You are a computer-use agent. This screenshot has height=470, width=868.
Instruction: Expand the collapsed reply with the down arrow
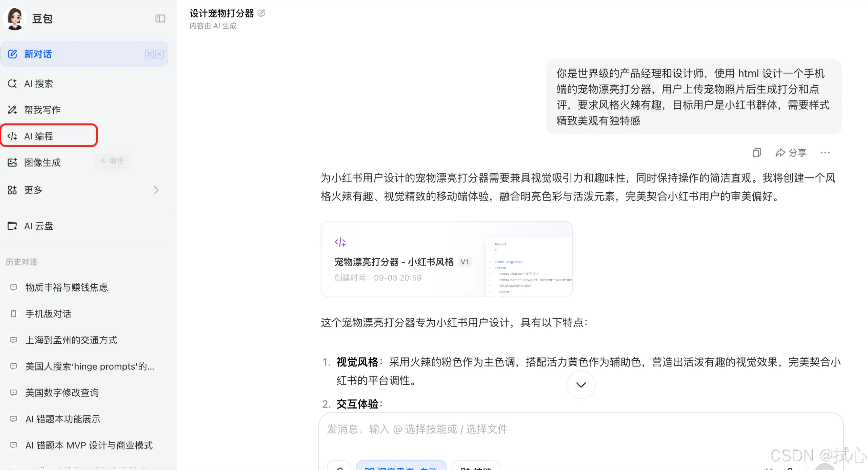[x=581, y=384]
